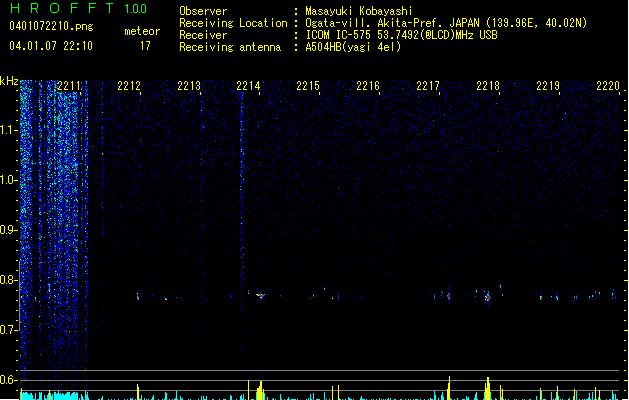Screen dimensions: 629x400
Task: Click the meteor echo just before 2212
Action: click(x=138, y=297)
